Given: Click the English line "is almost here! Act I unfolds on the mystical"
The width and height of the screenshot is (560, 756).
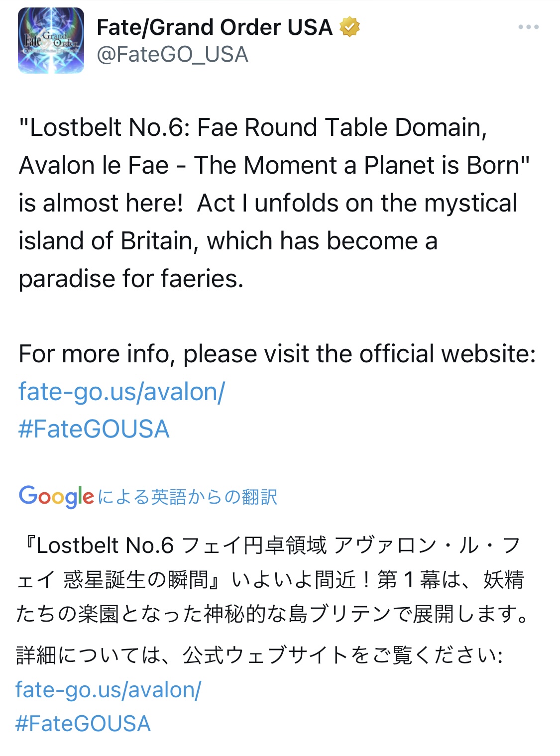Looking at the screenshot, I should point(268,204).
